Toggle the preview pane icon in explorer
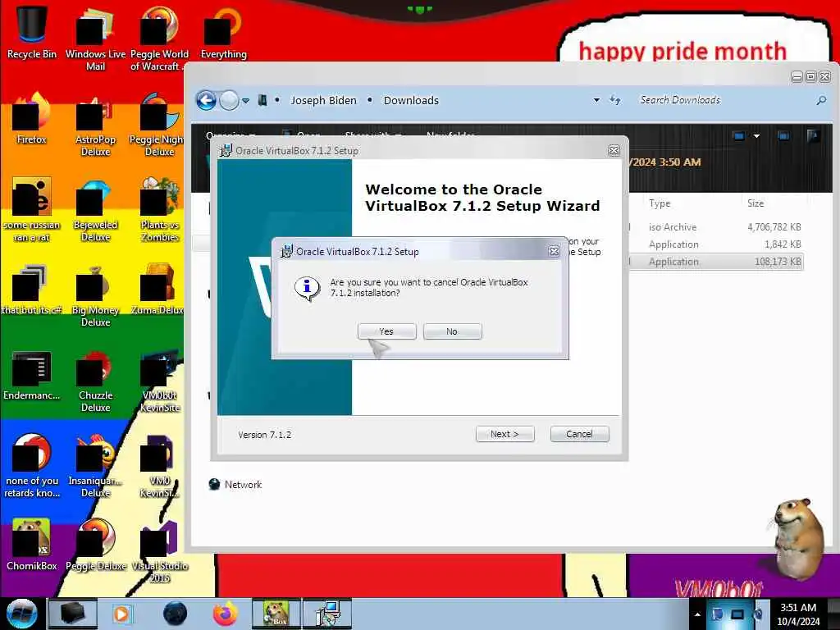 coord(783,135)
